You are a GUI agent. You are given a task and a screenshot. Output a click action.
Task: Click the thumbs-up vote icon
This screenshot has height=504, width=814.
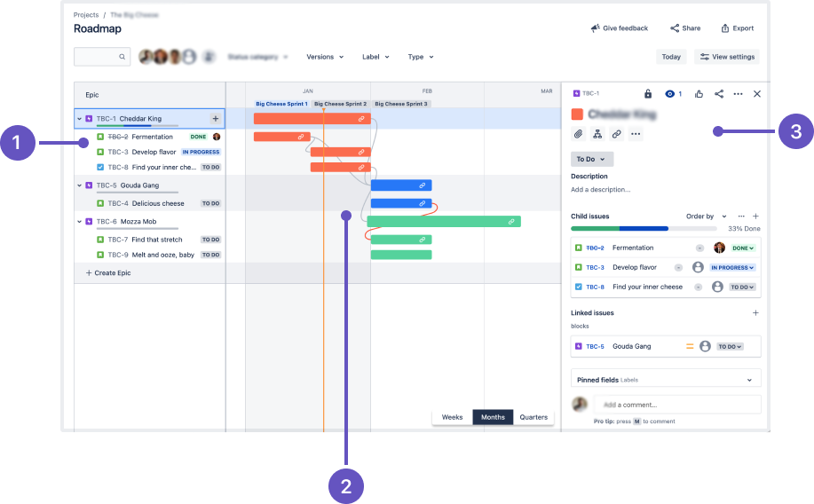[x=699, y=94]
